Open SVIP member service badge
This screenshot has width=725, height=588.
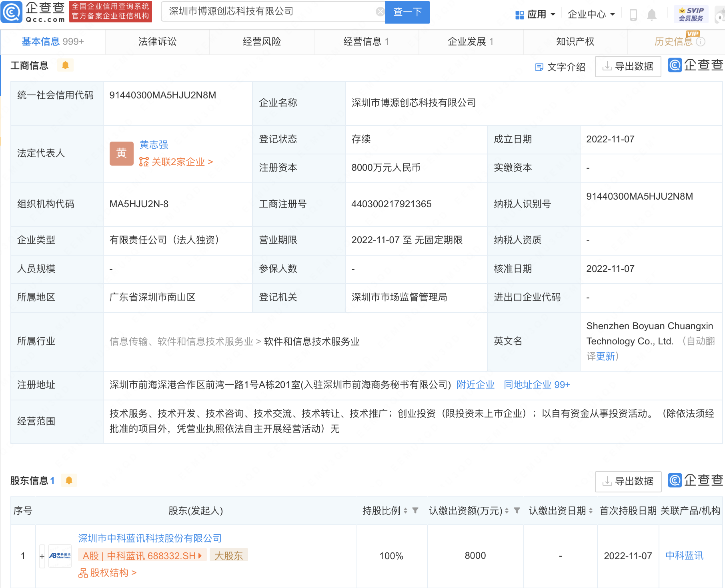(691, 14)
